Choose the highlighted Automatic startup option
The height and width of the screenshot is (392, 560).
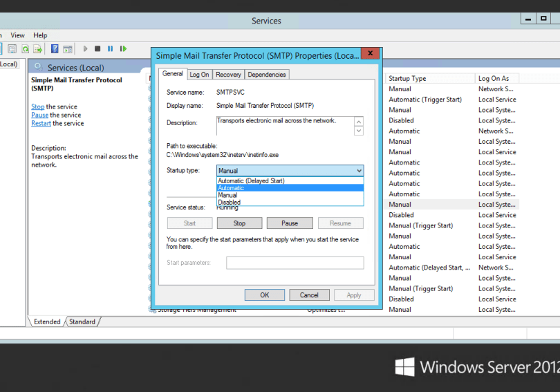[290, 188]
